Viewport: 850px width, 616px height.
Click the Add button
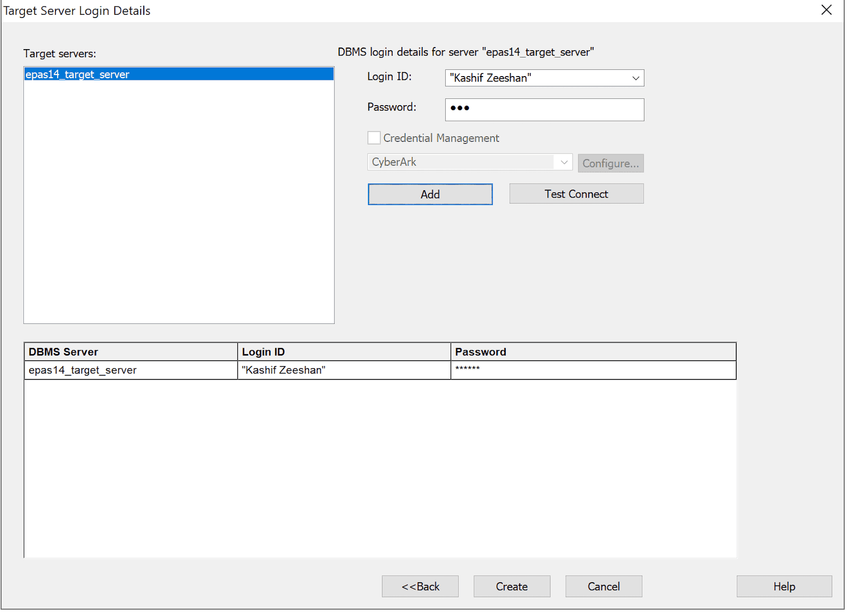tap(430, 194)
